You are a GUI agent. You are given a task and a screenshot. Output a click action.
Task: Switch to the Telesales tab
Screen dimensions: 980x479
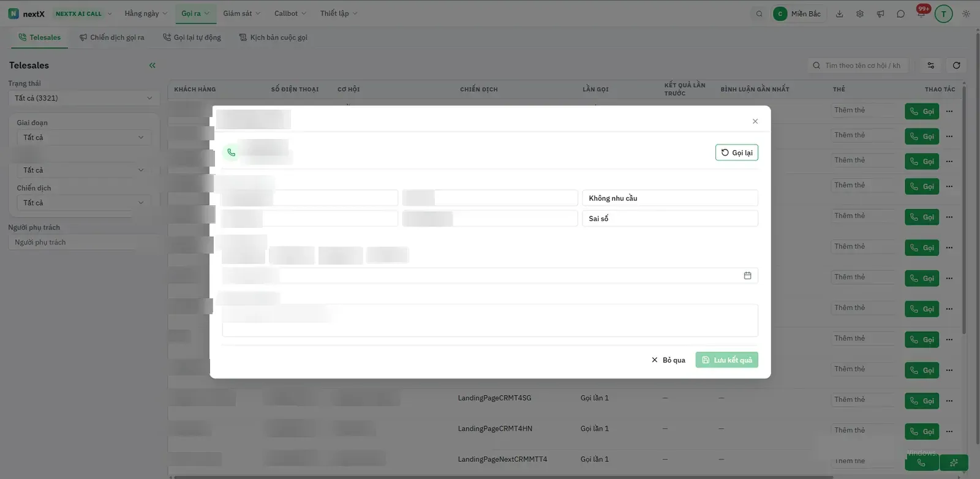[40, 37]
